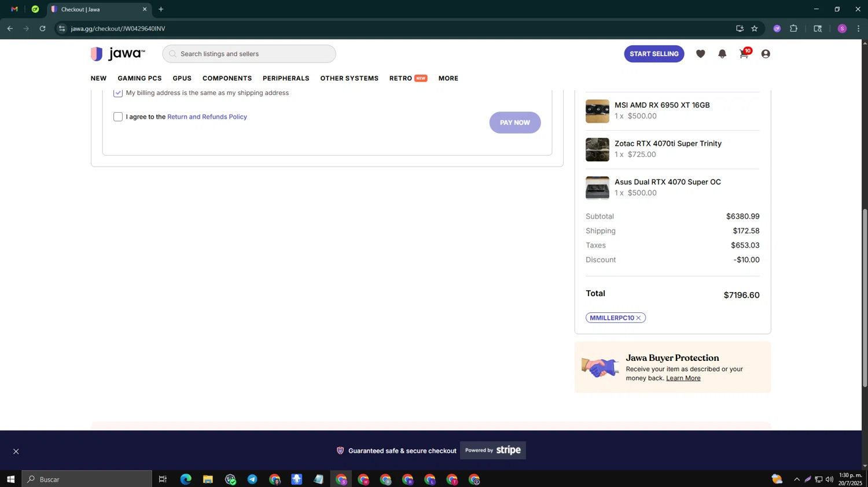Close the Checkout | Jawa tab
Image resolution: width=868 pixels, height=487 pixels.
tap(145, 9)
